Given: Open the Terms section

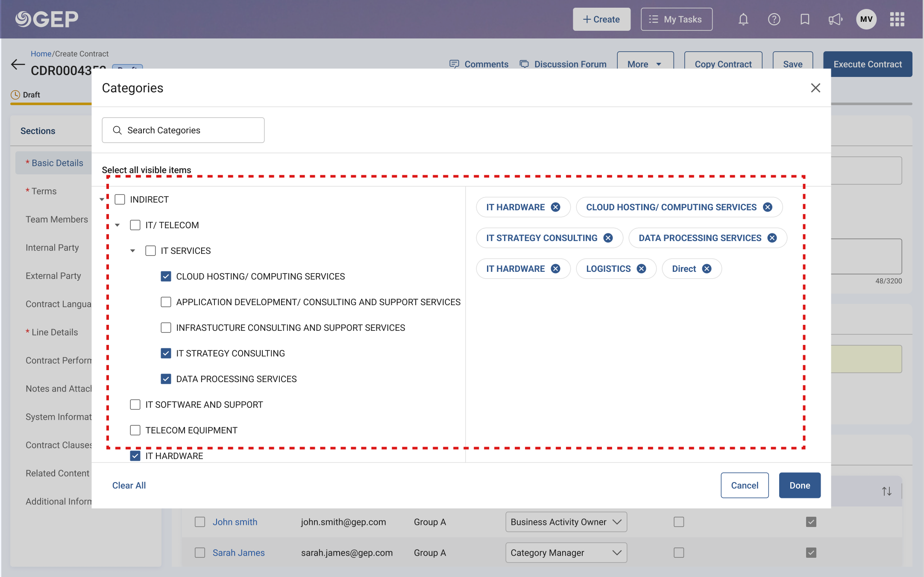Looking at the screenshot, I should point(44,191).
